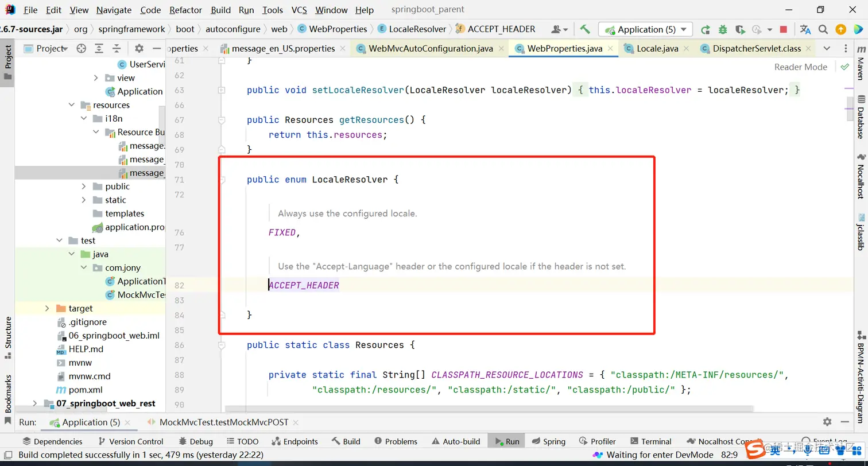Image resolution: width=868 pixels, height=466 pixels.
Task: Select pom.xml in the project tree
Action: point(78,390)
